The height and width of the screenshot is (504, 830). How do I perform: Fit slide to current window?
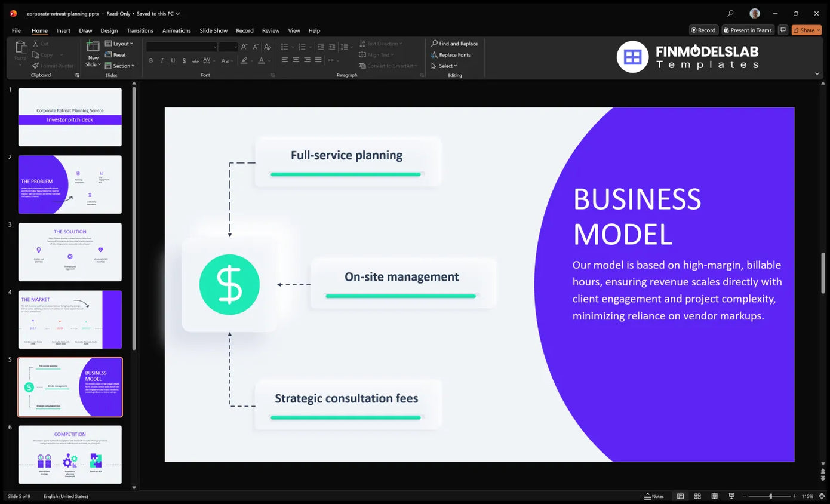[822, 496]
